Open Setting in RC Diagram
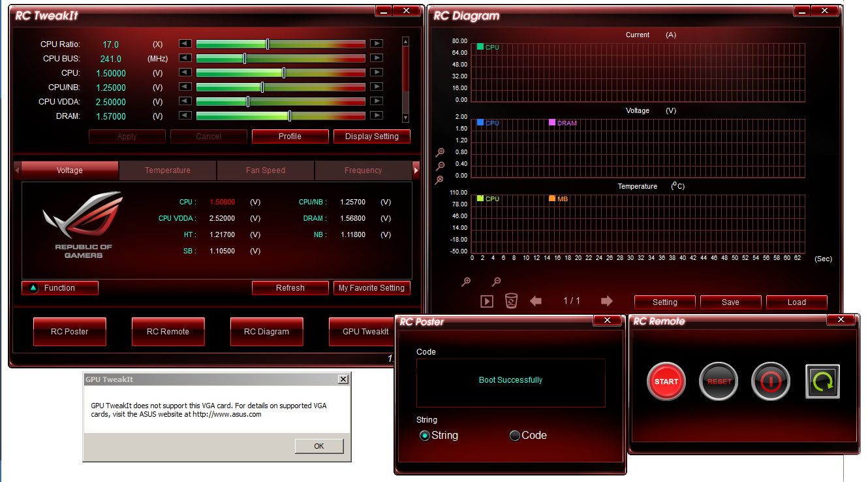This screenshot has height=482, width=868. pyautogui.click(x=665, y=302)
